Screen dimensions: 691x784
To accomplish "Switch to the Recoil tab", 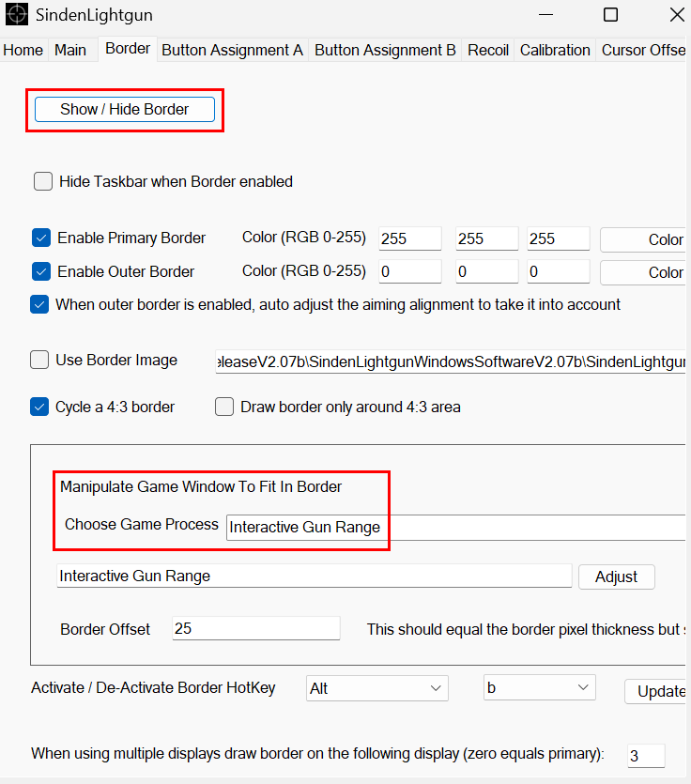I will pos(488,50).
